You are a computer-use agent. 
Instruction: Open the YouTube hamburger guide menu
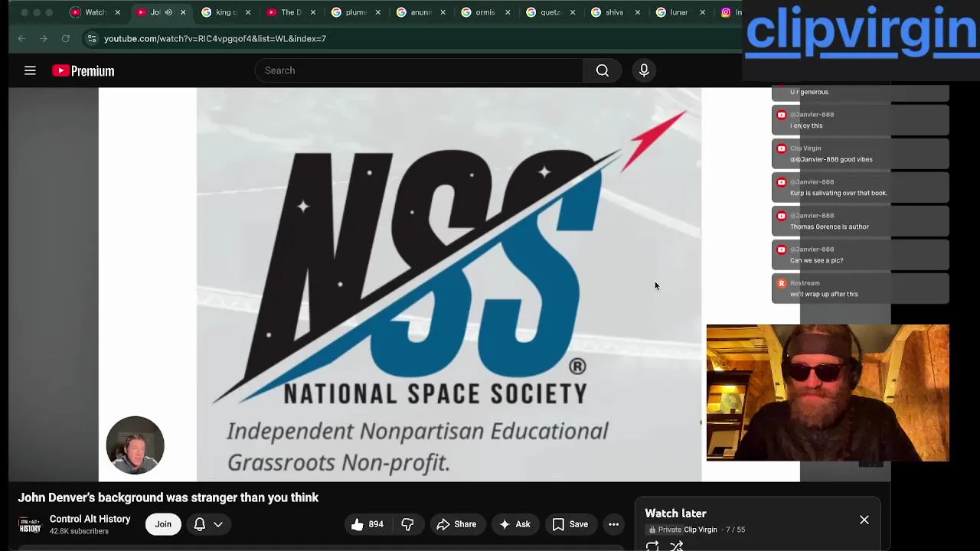coord(30,70)
